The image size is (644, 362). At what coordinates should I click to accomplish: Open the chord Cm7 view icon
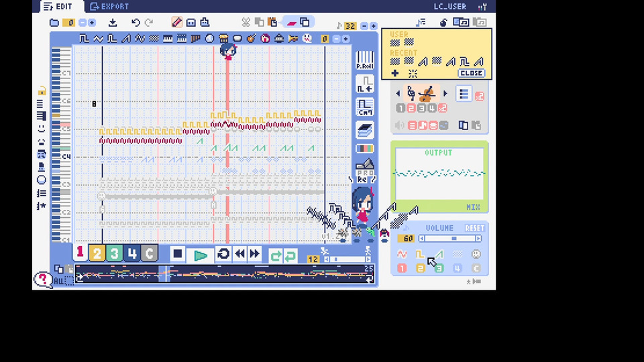tap(365, 107)
